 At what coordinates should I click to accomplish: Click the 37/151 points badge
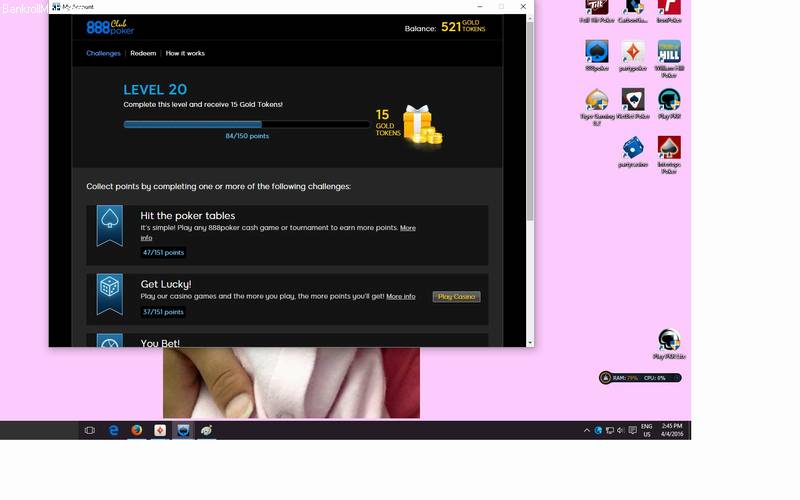pyautogui.click(x=163, y=312)
